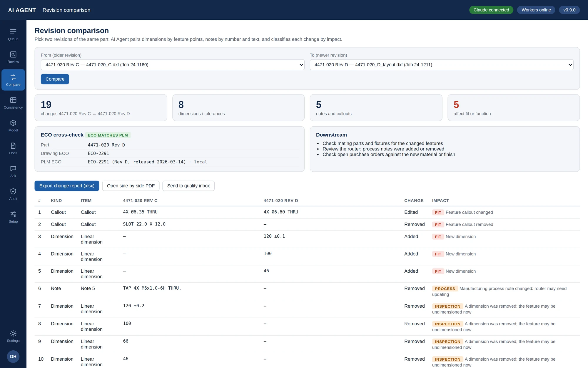Click the IMPACT column header
The width and height of the screenshot is (588, 368).
point(440,200)
